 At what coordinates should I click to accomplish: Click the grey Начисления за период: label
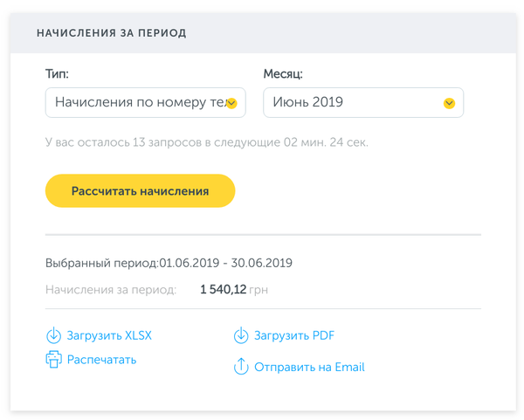click(x=111, y=289)
